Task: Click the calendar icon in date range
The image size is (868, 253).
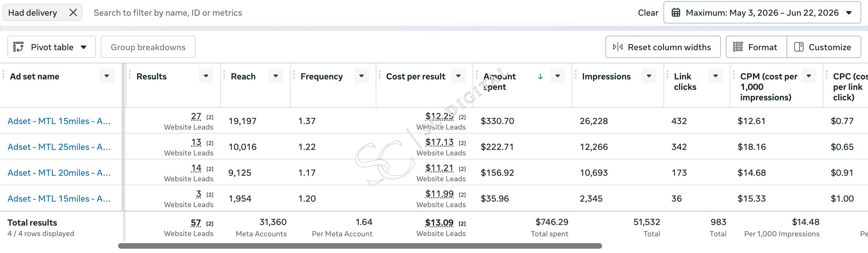Action: (676, 13)
